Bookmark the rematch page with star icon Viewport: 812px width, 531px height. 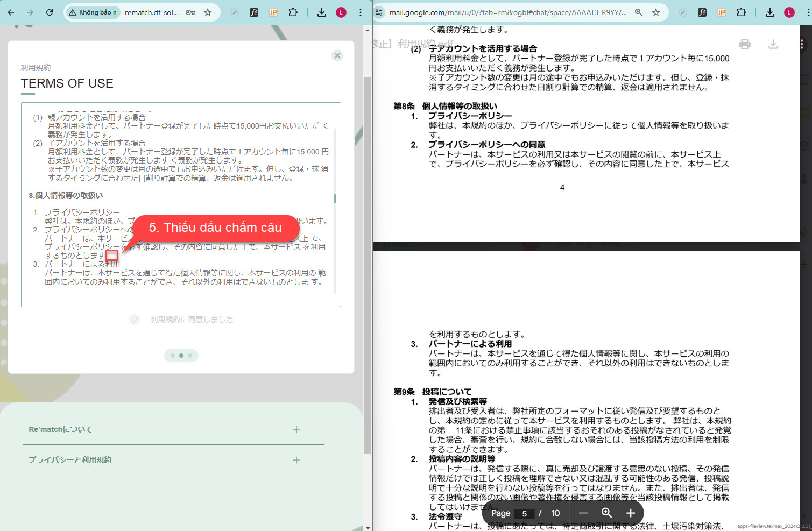coord(208,12)
